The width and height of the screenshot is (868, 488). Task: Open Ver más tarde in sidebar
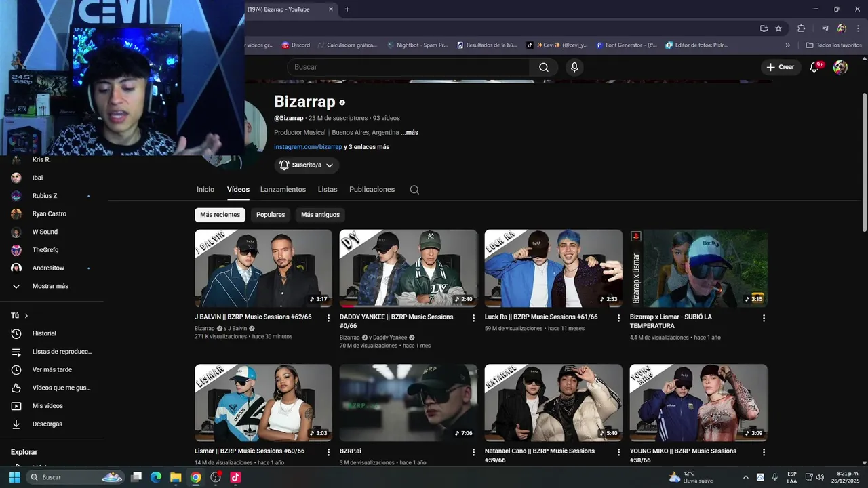(52, 369)
